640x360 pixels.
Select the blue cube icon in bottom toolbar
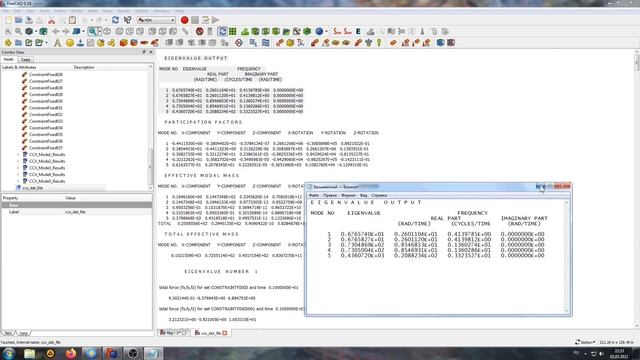coord(440,43)
